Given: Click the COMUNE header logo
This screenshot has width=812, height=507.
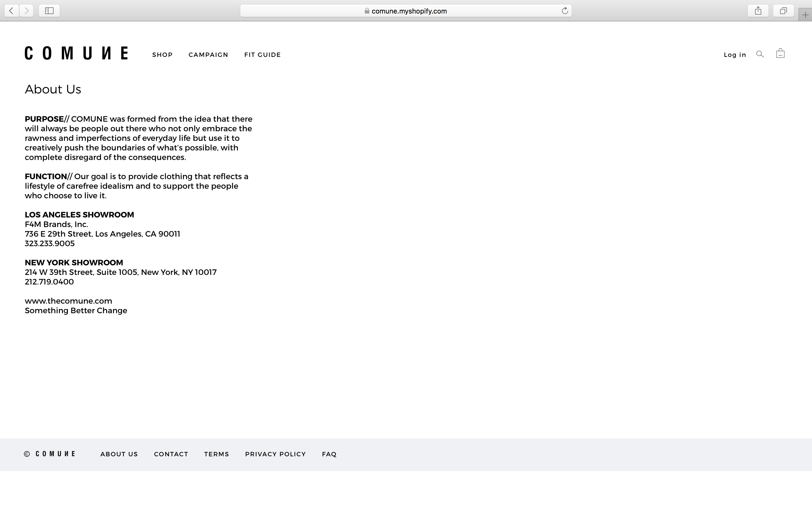Looking at the screenshot, I should pyautogui.click(x=76, y=53).
